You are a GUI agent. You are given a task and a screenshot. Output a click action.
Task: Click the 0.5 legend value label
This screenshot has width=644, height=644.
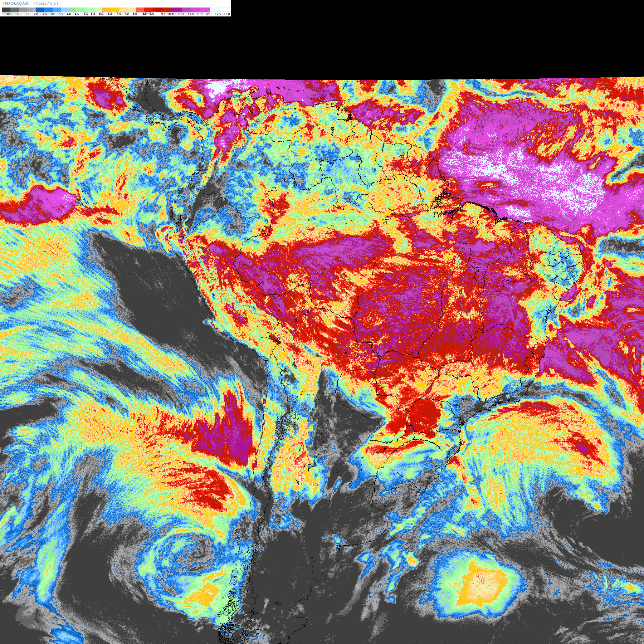(9, 14)
